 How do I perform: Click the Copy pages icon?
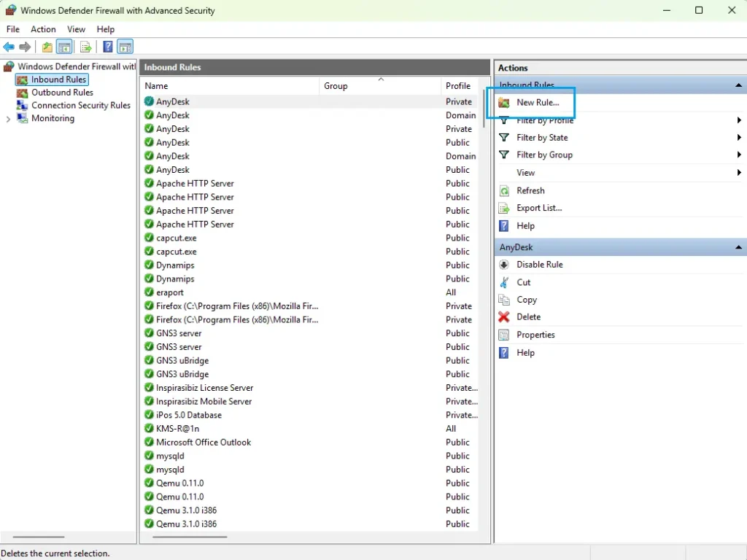point(504,300)
